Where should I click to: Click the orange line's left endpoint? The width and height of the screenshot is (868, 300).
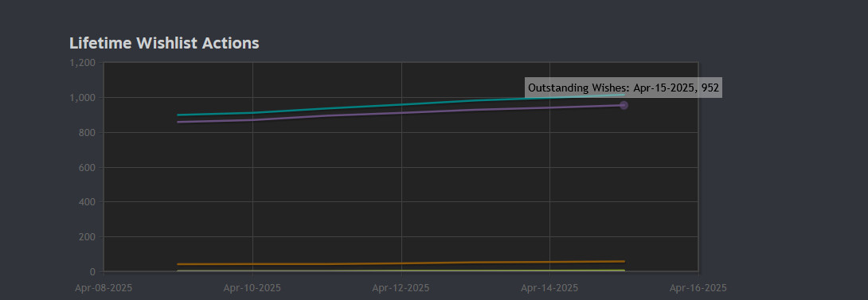tap(178, 264)
